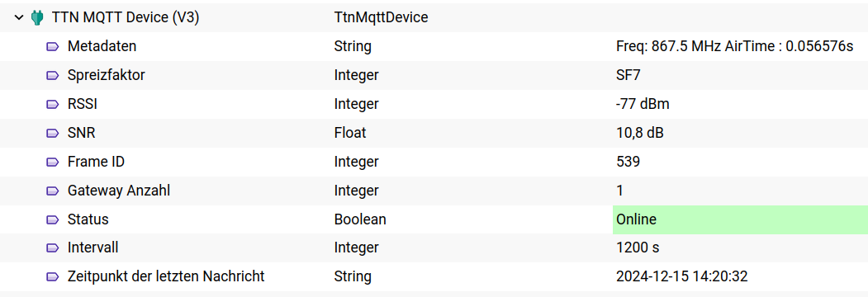
Task: Click the Frame ID variable tag icon
Action: 52,162
